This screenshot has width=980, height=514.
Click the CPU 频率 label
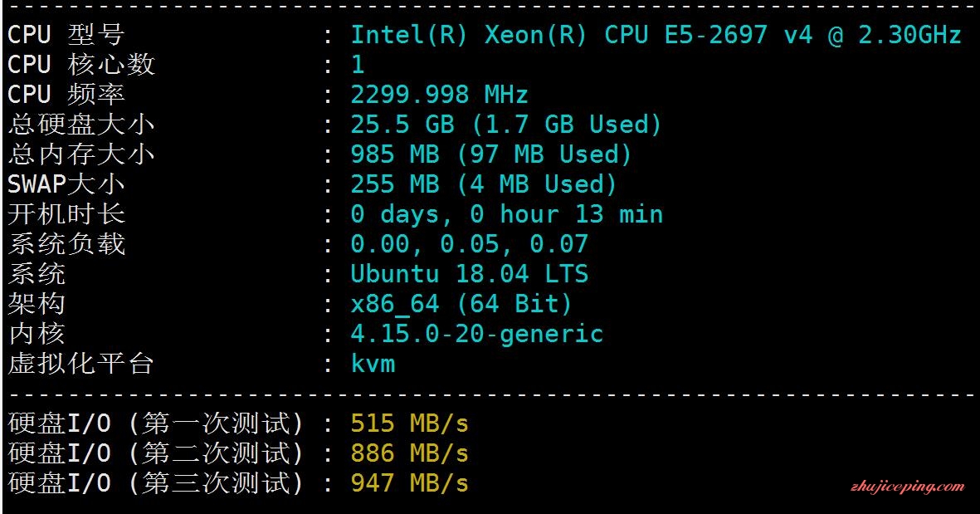66,95
